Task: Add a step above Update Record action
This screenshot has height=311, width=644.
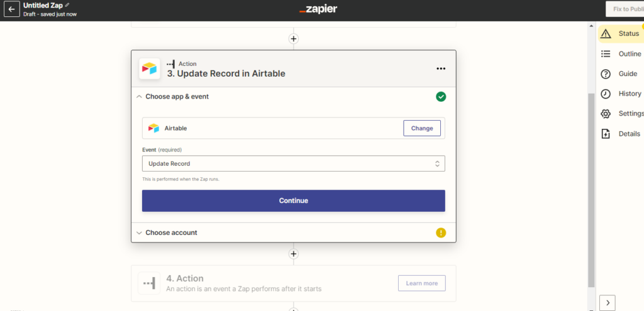Action: 293,39
